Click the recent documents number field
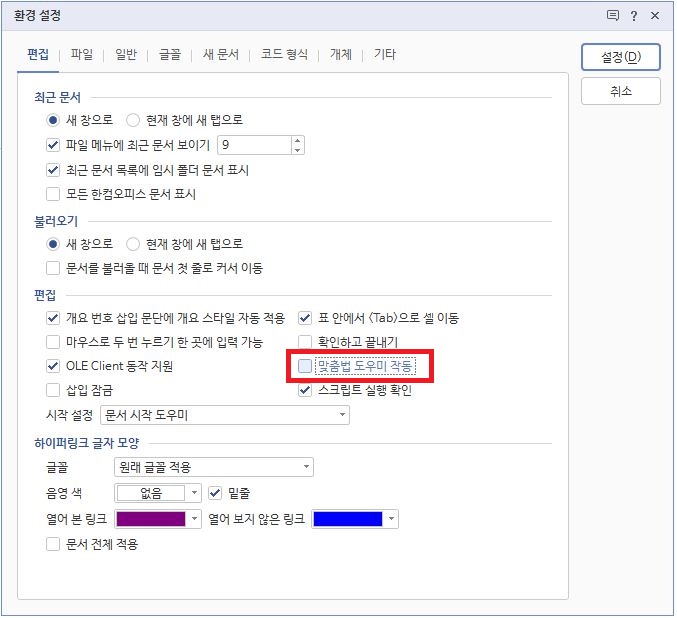 point(254,145)
